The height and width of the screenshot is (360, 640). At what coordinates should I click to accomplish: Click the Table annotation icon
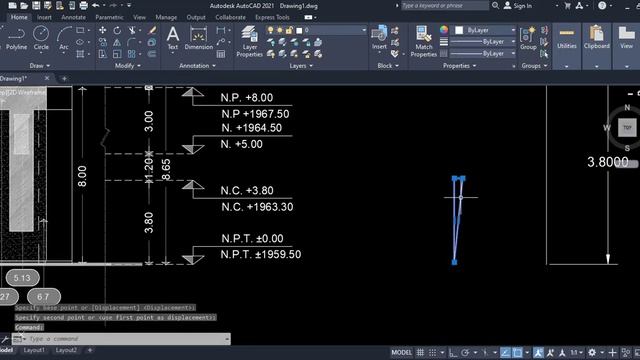[221, 54]
